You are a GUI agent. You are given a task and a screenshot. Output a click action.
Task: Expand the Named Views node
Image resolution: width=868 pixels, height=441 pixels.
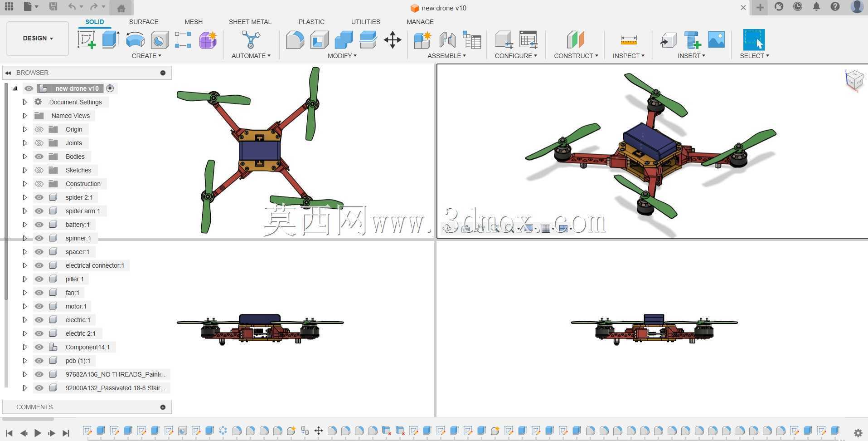click(x=24, y=116)
